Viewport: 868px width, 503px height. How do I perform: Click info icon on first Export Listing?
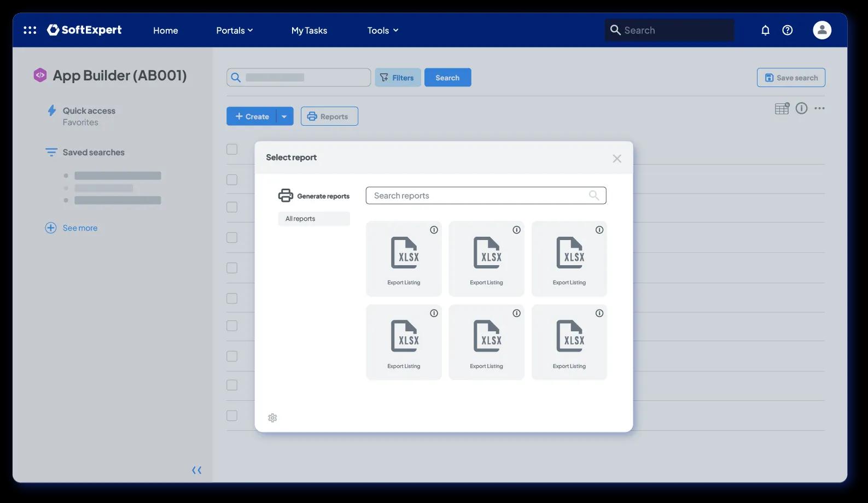tap(434, 230)
